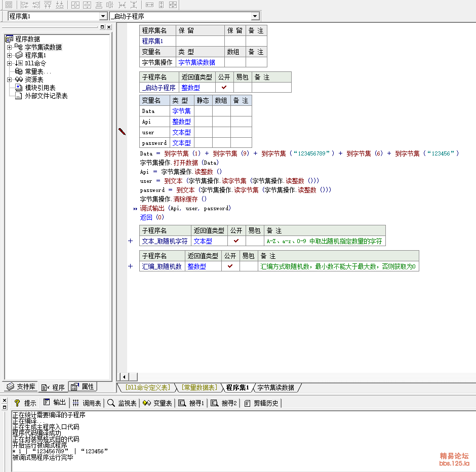The height and width of the screenshot is (472, 476).
Task: Switch to the 属性 panel tab
Action: point(83,386)
